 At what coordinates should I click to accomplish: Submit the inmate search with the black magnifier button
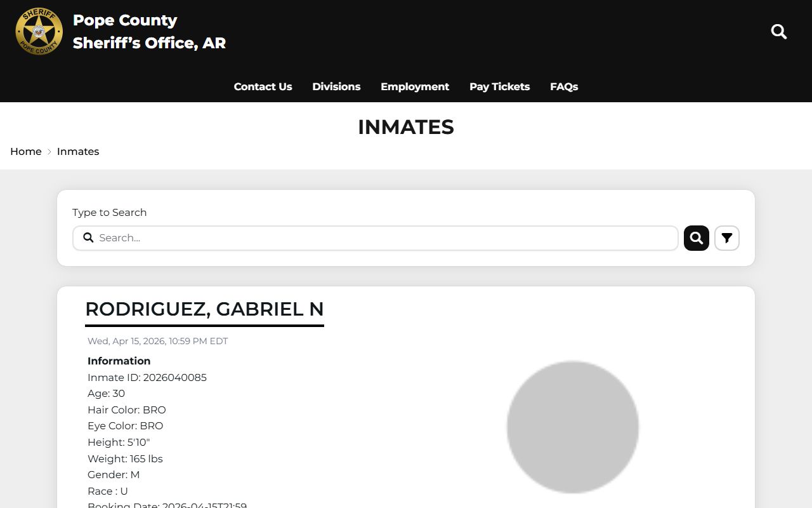696,238
